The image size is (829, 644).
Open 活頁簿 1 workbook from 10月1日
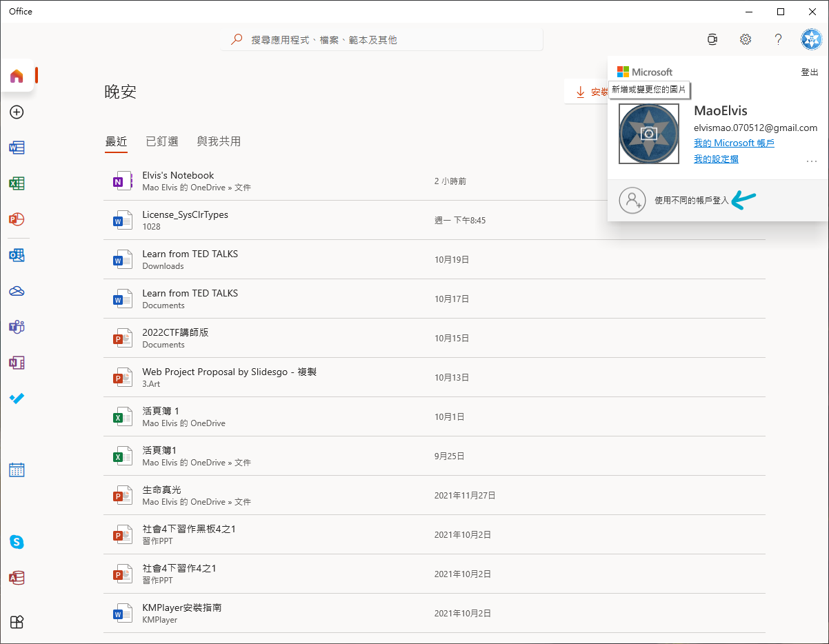pos(435,416)
